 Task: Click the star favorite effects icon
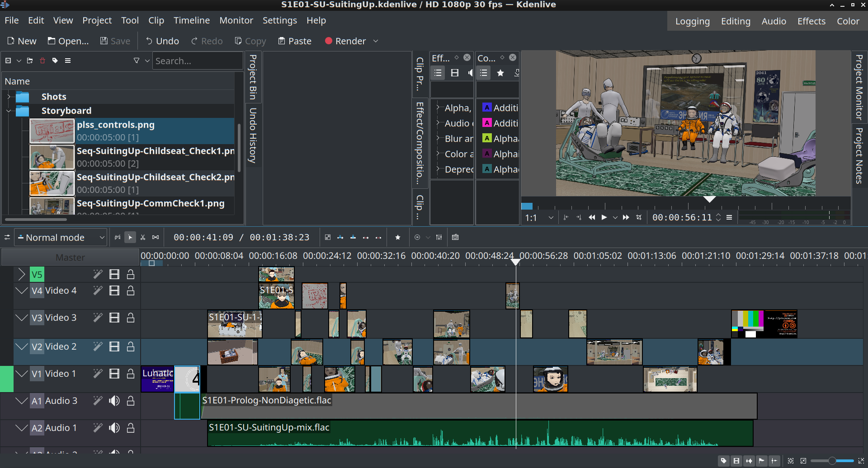coord(398,237)
